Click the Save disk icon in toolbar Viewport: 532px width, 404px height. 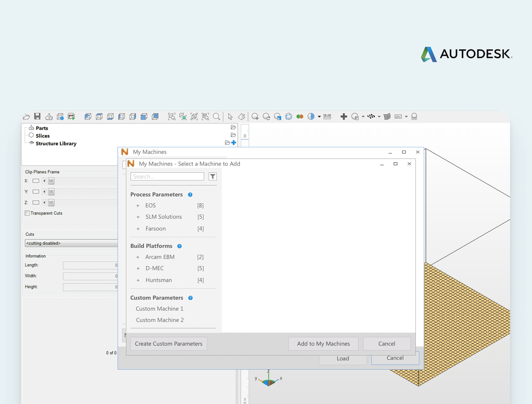[37, 117]
